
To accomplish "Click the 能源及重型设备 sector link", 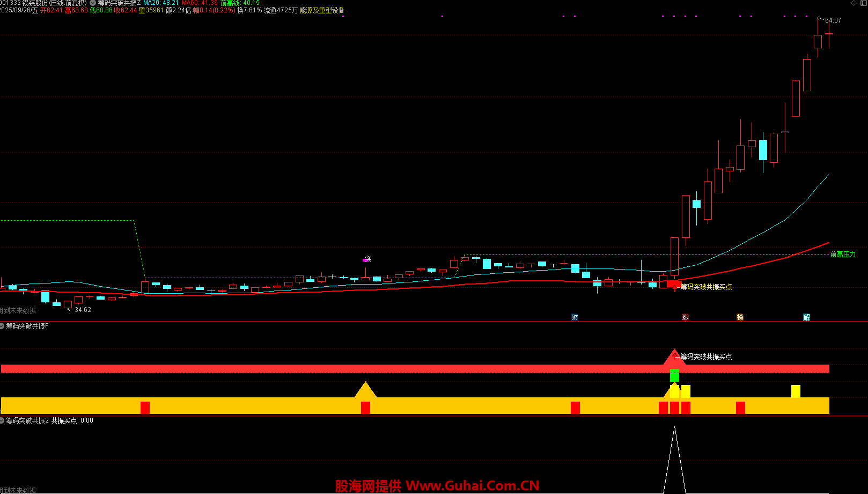I will pos(322,10).
